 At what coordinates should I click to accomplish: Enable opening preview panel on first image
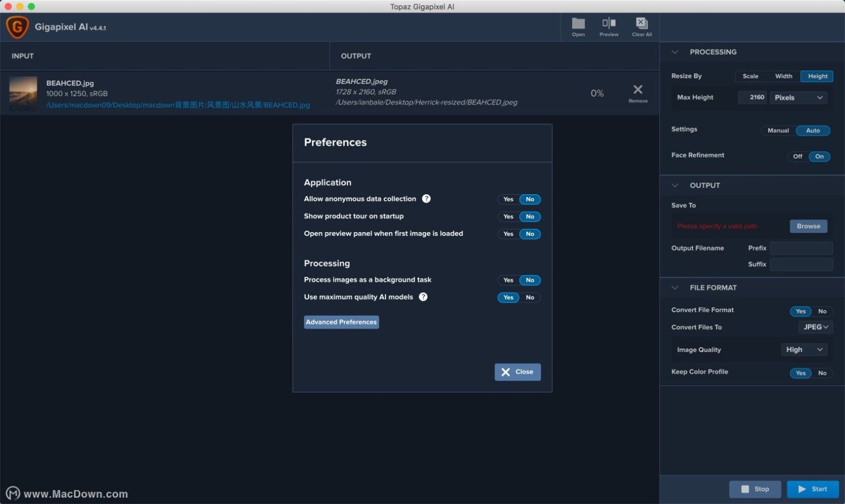508,234
